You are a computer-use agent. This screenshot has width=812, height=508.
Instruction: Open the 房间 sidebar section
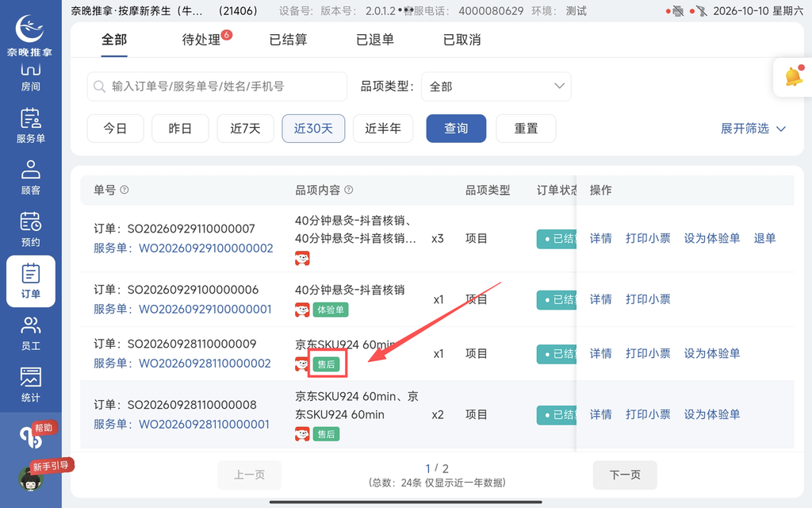[x=31, y=78]
